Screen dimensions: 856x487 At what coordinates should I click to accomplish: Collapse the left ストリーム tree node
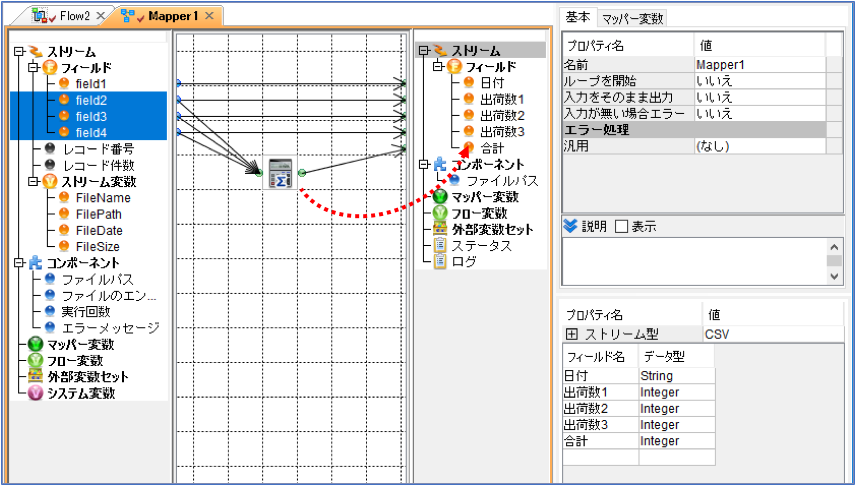coord(21,52)
